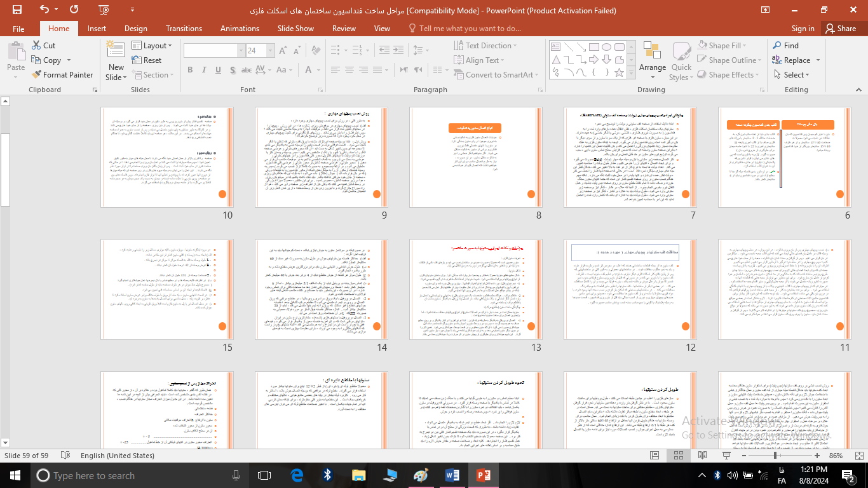Open the Transitions ribbon tab

184,29
